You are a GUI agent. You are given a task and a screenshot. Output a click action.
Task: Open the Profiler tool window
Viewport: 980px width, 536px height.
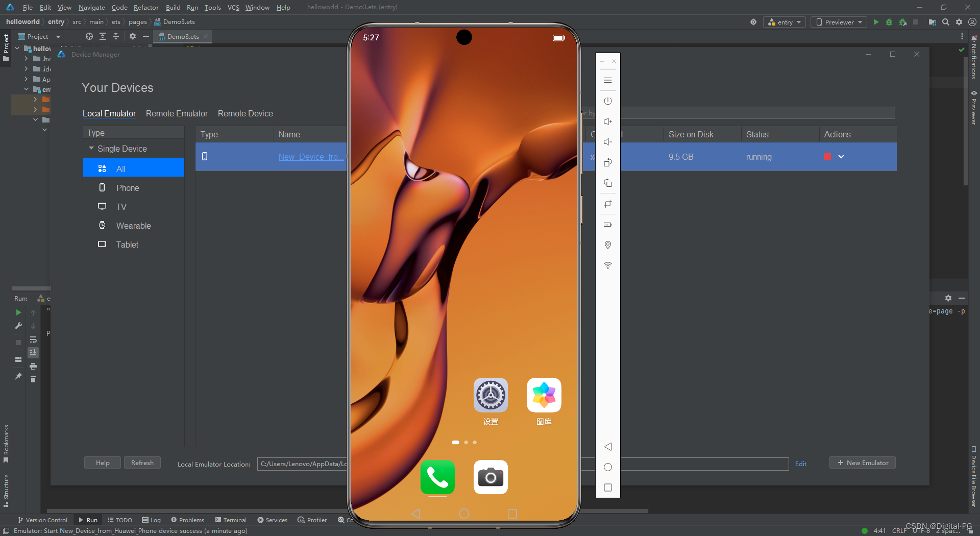(312, 520)
